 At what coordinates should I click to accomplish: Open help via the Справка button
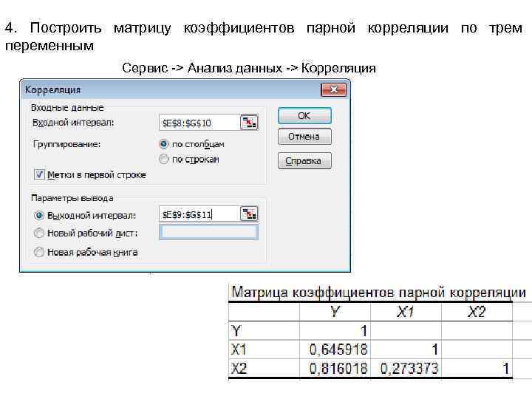(304, 161)
